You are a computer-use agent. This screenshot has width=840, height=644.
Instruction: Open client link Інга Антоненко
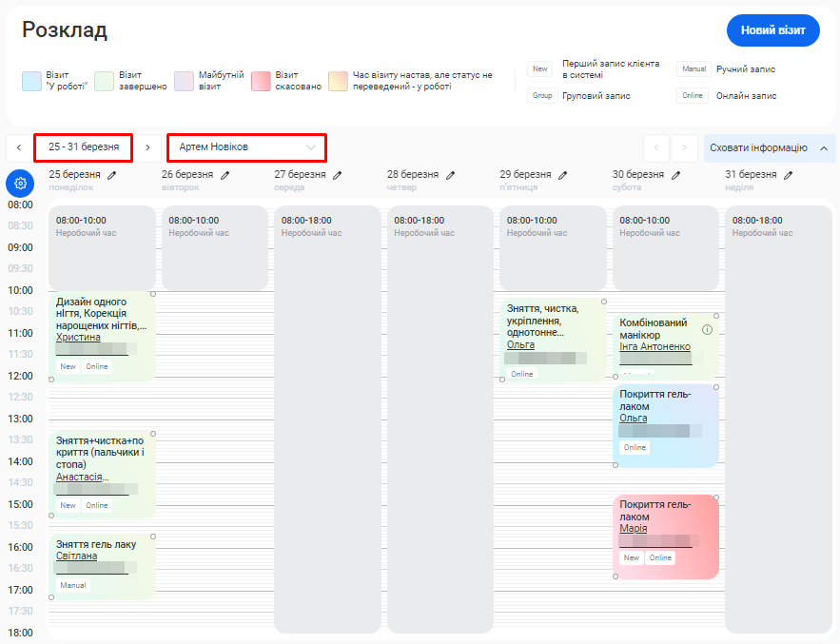(x=654, y=346)
